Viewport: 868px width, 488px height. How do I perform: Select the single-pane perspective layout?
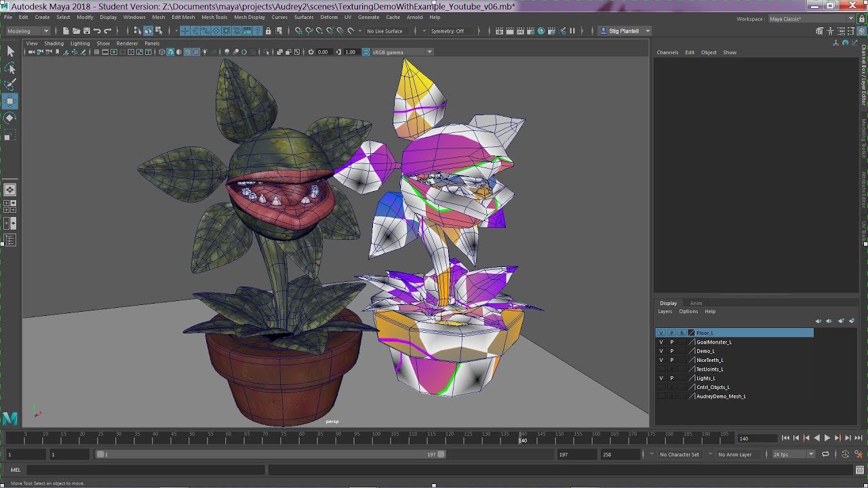click(x=10, y=190)
